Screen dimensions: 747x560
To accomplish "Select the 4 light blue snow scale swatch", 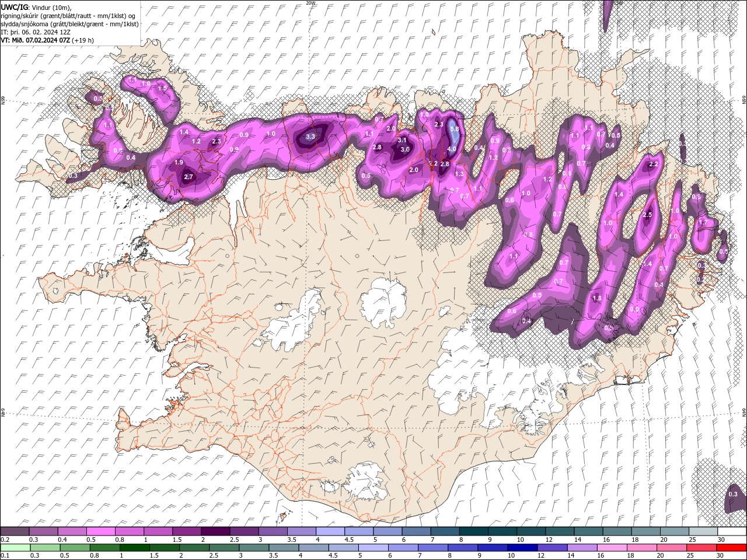I will [x=330, y=531].
